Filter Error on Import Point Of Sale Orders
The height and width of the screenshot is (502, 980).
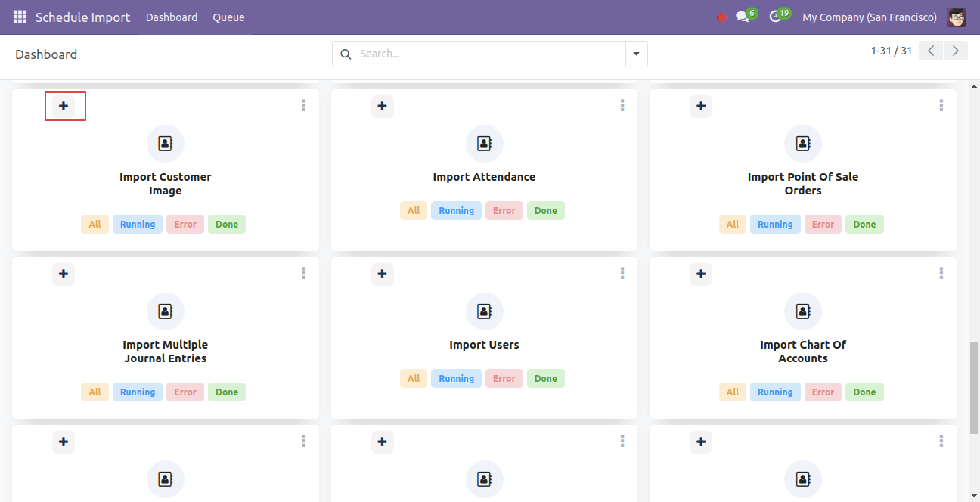pyautogui.click(x=823, y=225)
